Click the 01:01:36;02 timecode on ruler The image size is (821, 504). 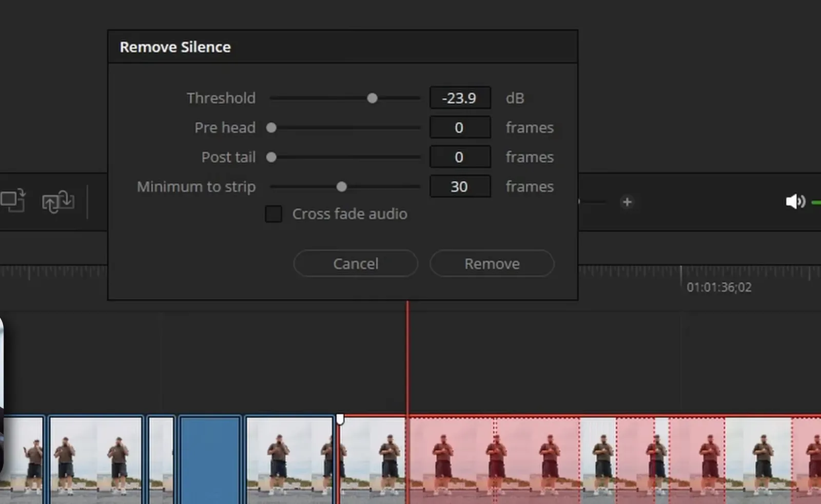tap(719, 287)
